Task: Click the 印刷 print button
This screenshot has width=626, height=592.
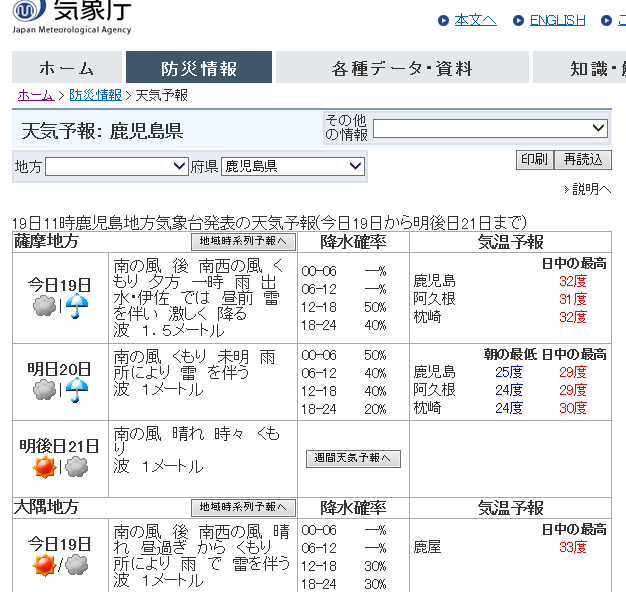Action: (x=535, y=160)
